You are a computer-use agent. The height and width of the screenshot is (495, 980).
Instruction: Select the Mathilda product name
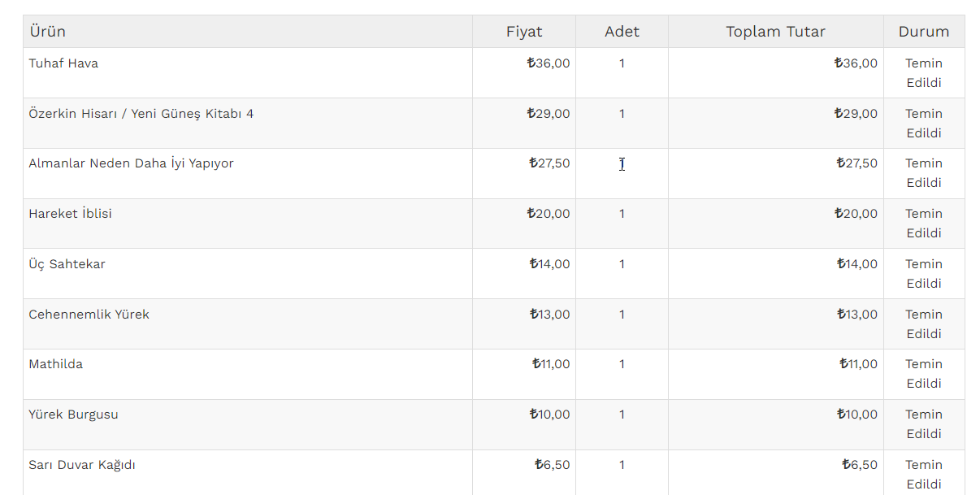pyautogui.click(x=55, y=364)
